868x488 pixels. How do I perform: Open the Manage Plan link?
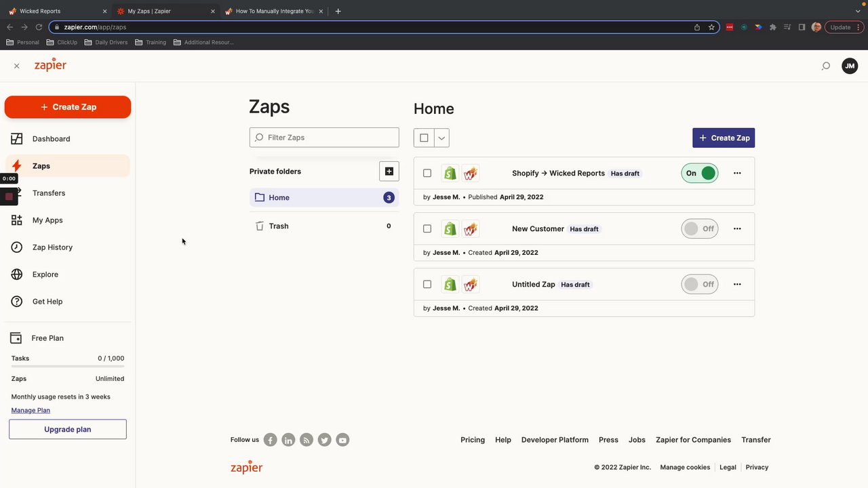coord(31,410)
